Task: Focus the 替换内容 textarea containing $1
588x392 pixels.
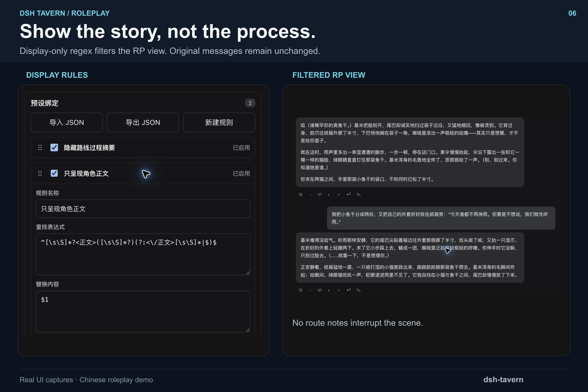Action: tap(143, 311)
